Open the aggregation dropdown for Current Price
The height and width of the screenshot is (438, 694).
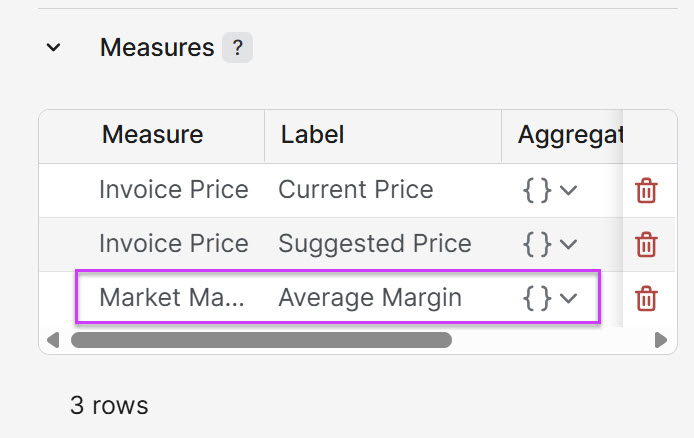tap(569, 190)
